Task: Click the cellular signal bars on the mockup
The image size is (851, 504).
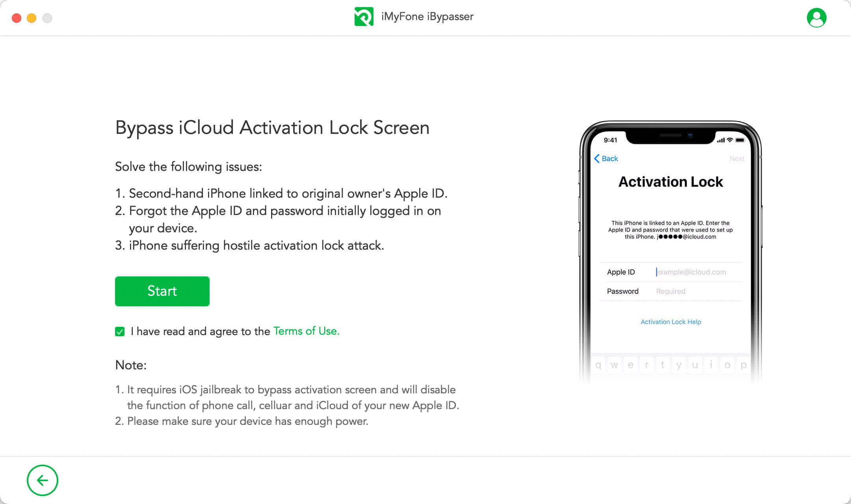Action: 720,140
